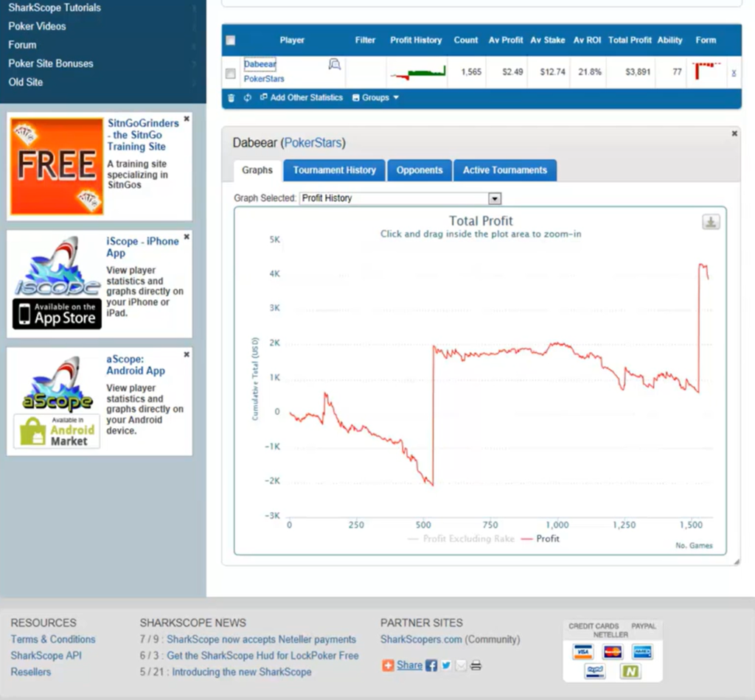The image size is (755, 700).
Task: Close the SitnGoGrinders ad
Action: tap(187, 119)
